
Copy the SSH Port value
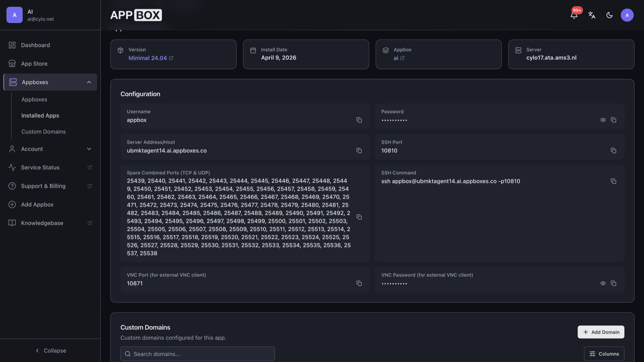[613, 150]
